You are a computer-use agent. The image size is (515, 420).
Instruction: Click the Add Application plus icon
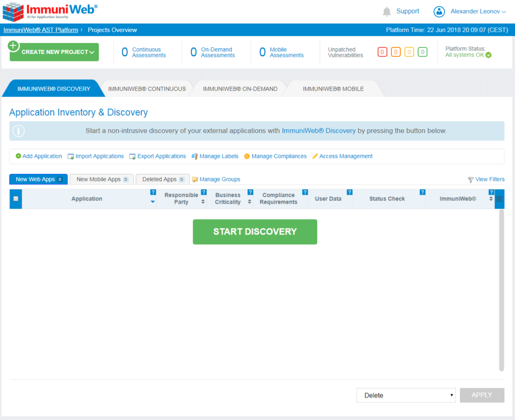(x=19, y=156)
